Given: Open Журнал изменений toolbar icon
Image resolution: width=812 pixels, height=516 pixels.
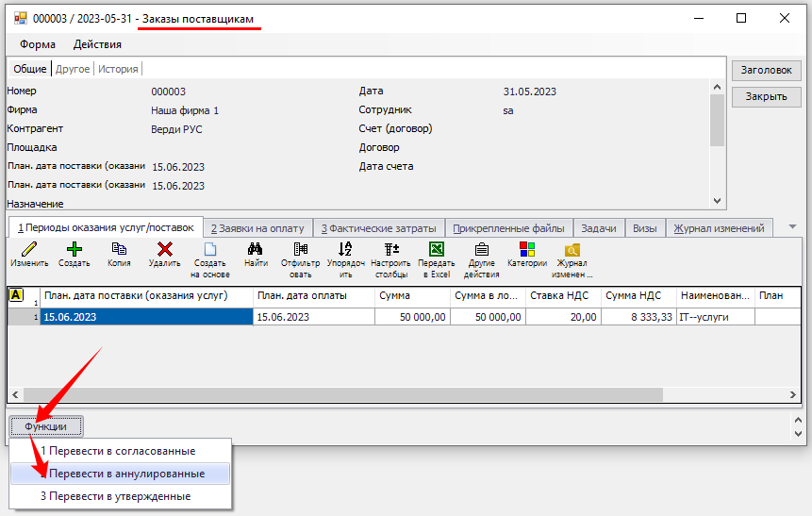Looking at the screenshot, I should point(572,250).
